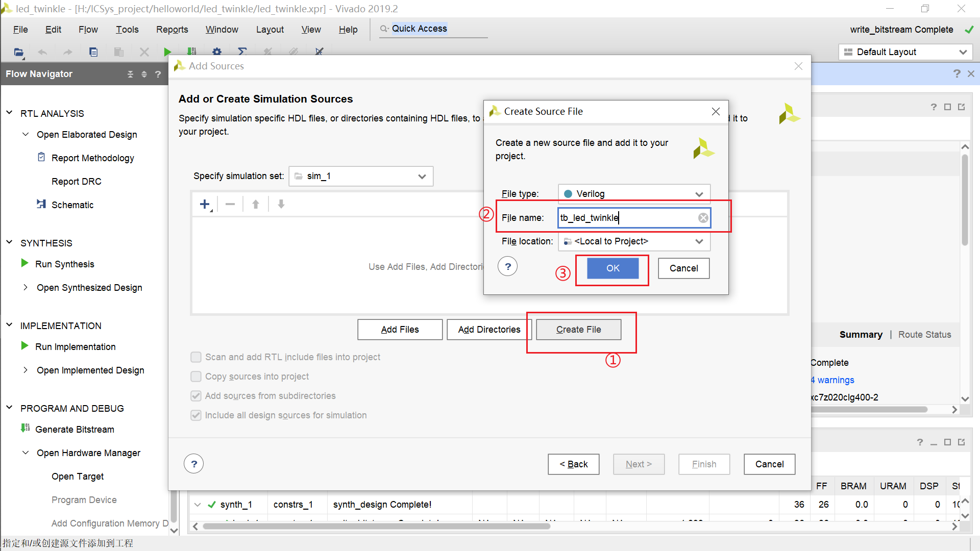Toggle Scan and add RTL include files
980x551 pixels.
196,357
